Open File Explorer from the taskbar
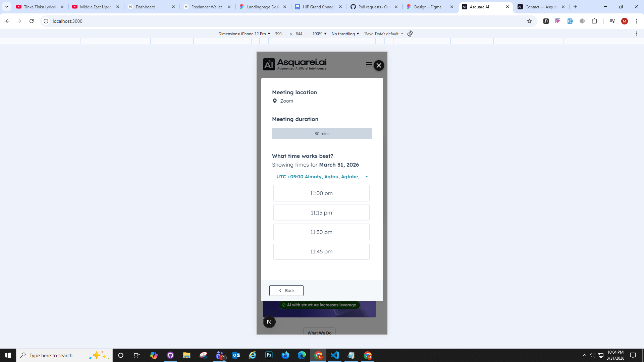 186,355
